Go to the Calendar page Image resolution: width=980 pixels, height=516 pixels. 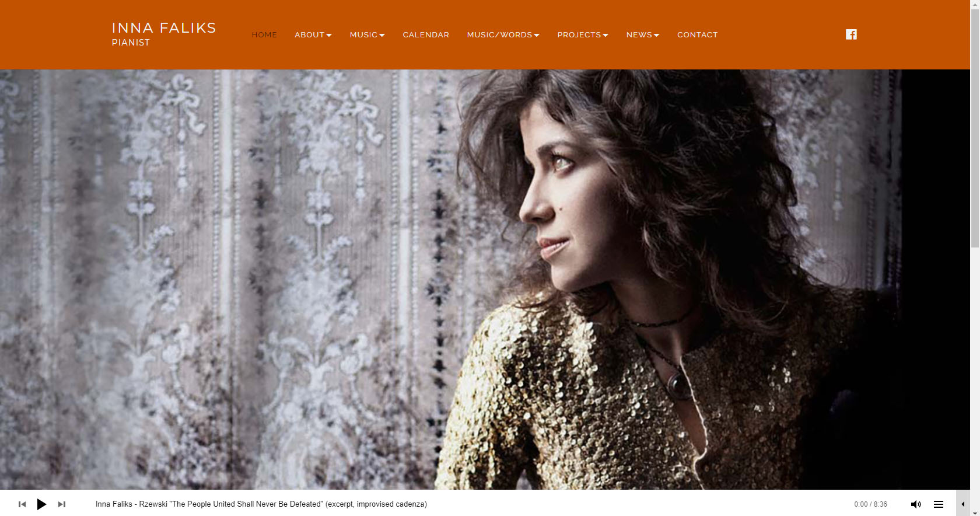(x=426, y=35)
